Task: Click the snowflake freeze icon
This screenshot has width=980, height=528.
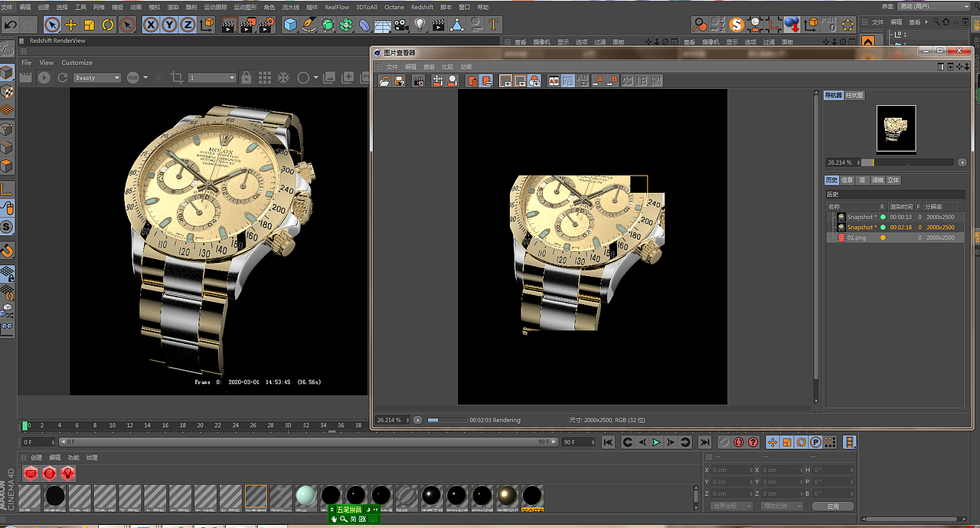Action: [x=283, y=77]
